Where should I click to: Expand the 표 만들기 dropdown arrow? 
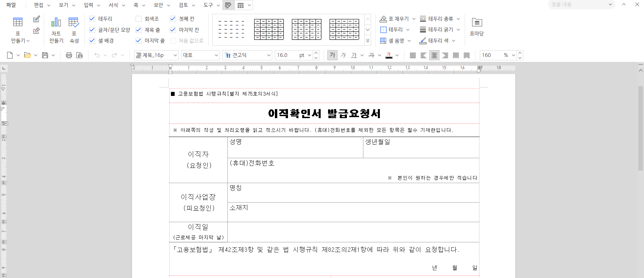(28, 41)
